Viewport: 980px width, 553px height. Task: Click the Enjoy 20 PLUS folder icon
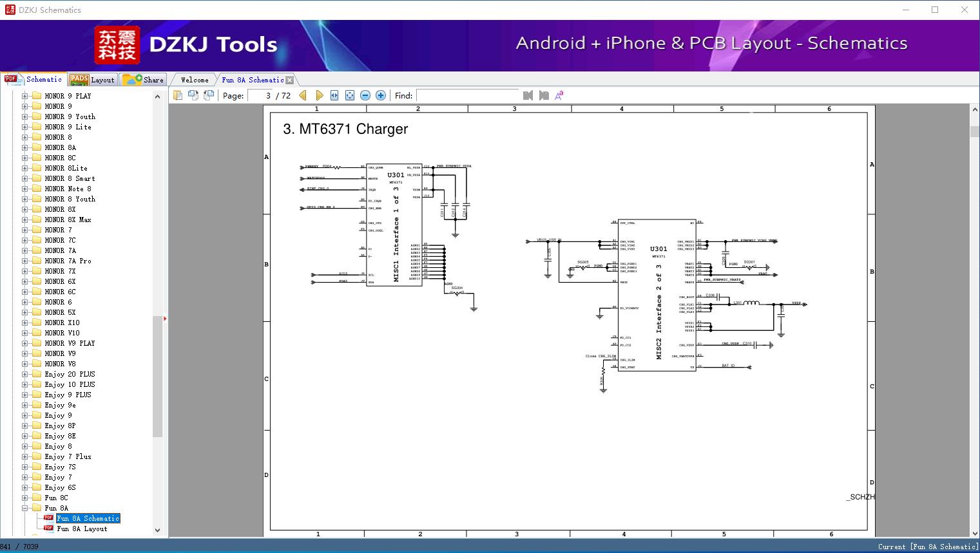click(x=37, y=374)
